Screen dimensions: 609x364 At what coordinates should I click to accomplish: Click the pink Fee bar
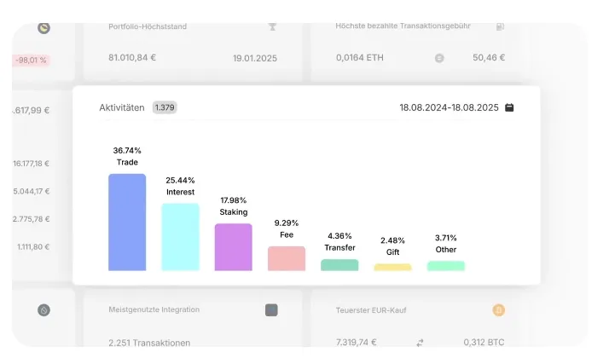point(287,258)
